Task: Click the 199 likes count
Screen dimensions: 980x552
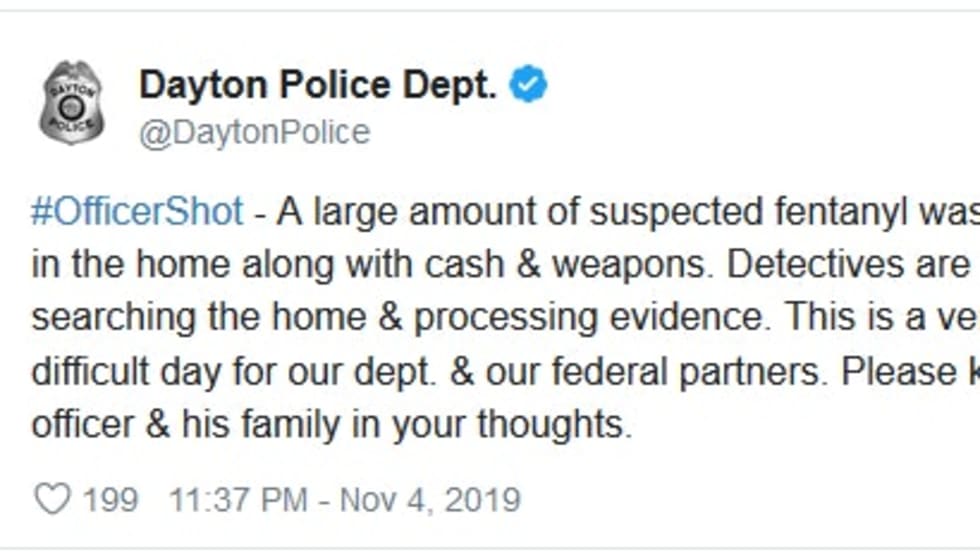Action: click(110, 499)
